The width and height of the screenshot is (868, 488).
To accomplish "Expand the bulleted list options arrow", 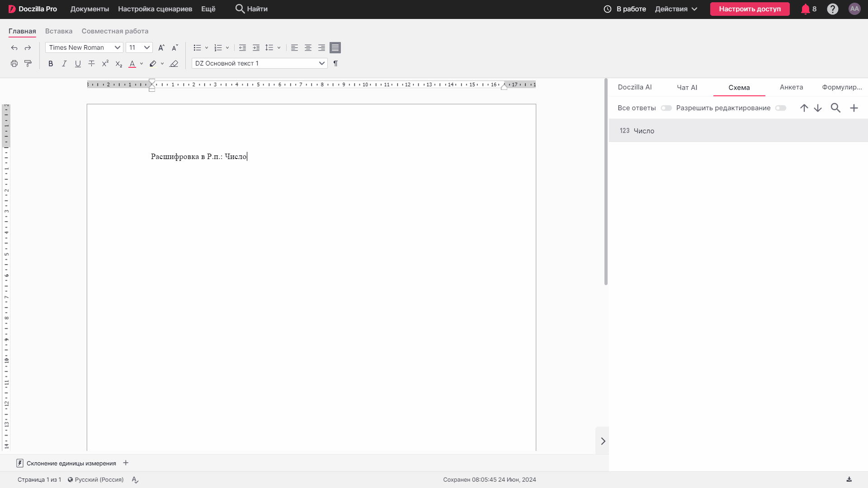I will (x=207, y=48).
